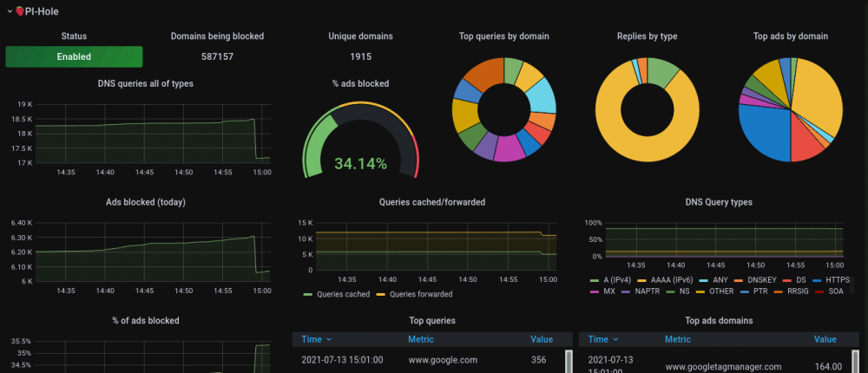Open the Top ads domains table title
This screenshot has width=868, height=373.
(x=719, y=320)
